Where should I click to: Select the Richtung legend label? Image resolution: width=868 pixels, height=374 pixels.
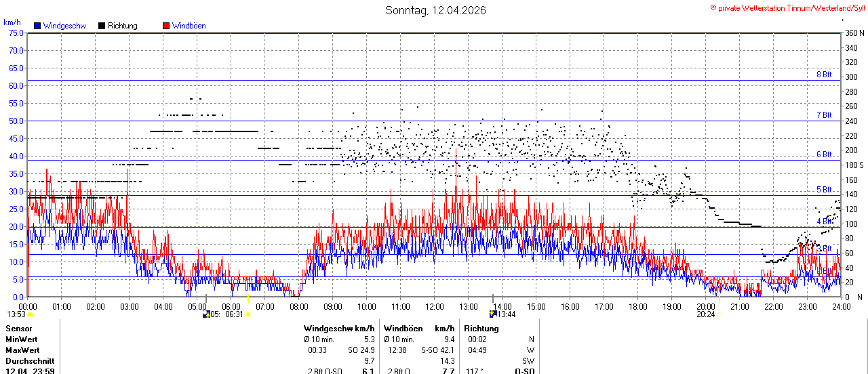pos(123,26)
